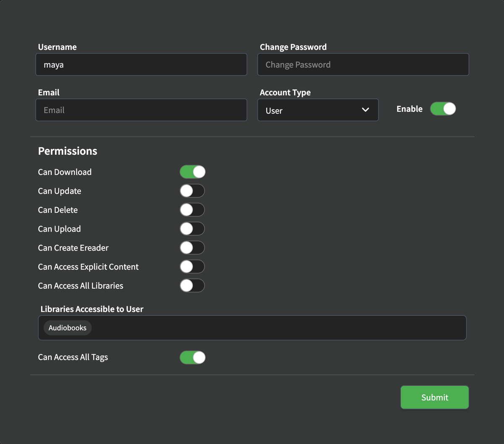Focus the Change Password input field
This screenshot has width=504, height=444.
(363, 65)
